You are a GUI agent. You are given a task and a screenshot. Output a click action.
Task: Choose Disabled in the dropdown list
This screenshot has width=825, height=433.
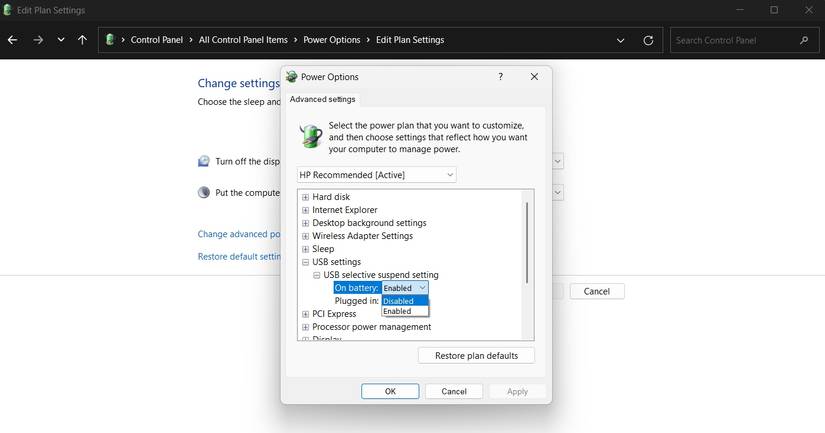405,301
